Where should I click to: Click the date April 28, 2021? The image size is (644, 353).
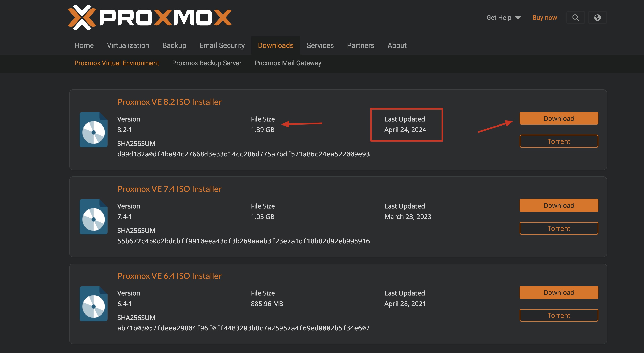coord(405,304)
